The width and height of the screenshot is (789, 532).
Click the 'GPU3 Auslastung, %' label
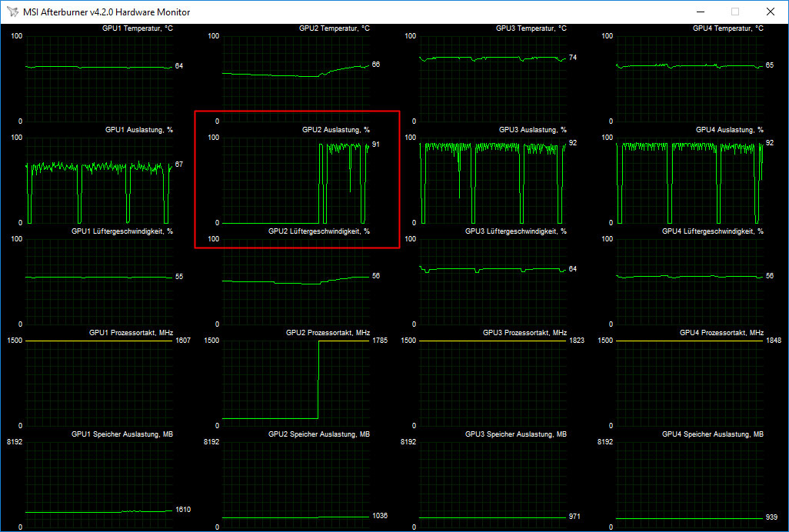[532, 130]
